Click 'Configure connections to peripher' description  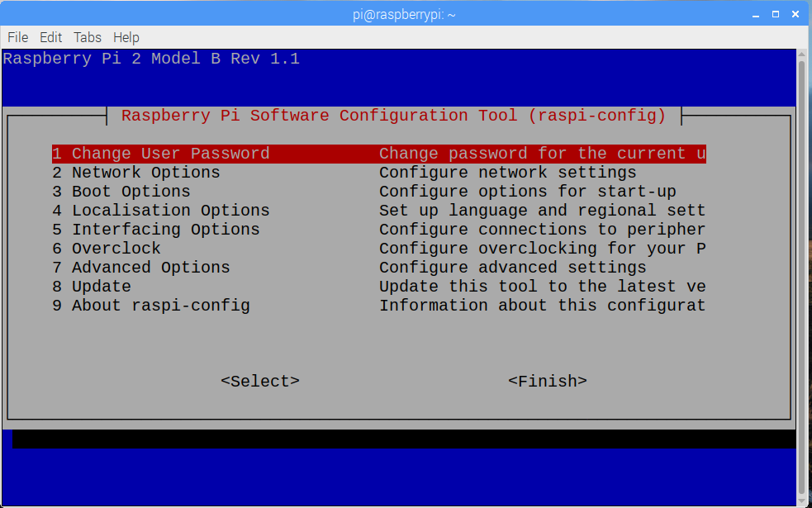542,230
